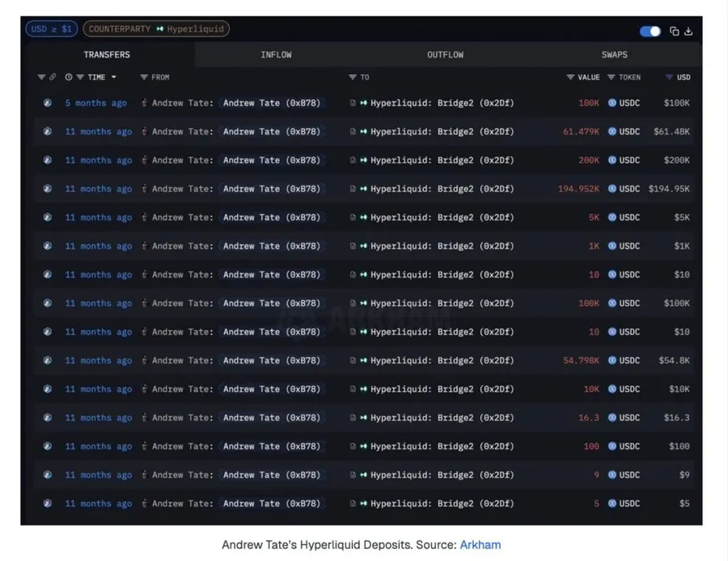Open the TIME column dropdown

point(113,77)
